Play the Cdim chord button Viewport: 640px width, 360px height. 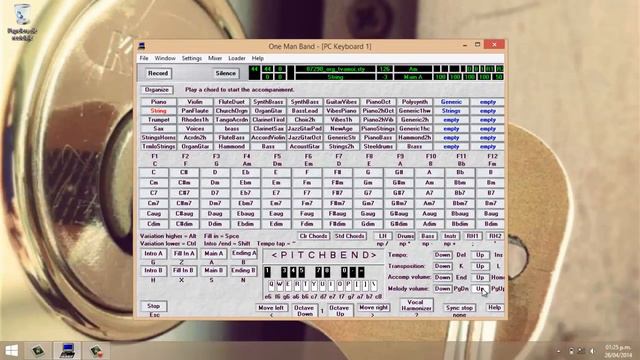point(154,224)
